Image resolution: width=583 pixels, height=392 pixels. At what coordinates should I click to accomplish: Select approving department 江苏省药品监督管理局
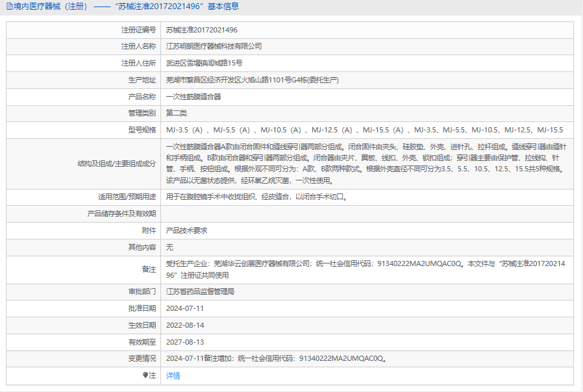tap(200, 291)
